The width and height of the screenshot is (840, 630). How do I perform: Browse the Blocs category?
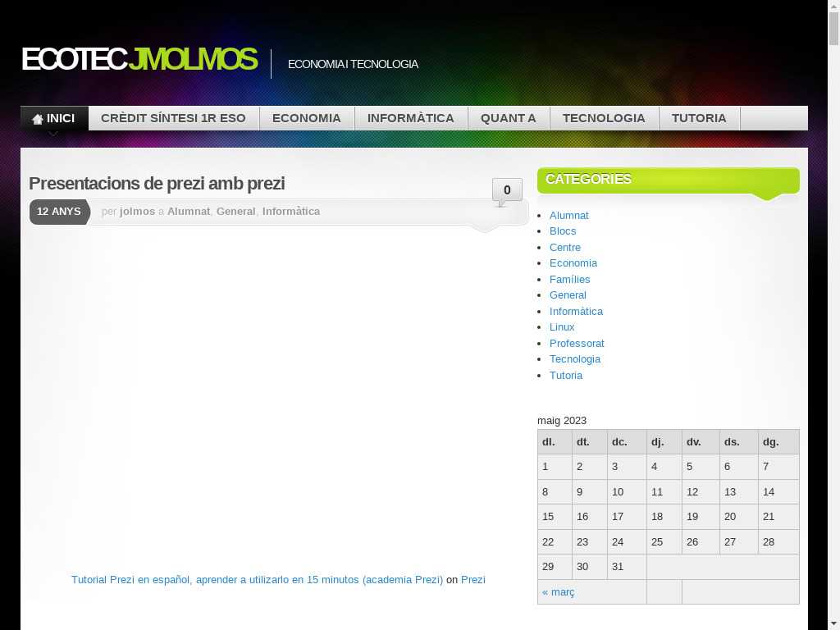coord(563,231)
